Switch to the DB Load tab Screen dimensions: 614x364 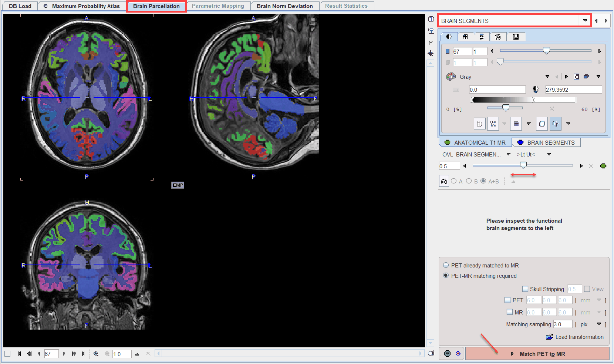(20, 6)
